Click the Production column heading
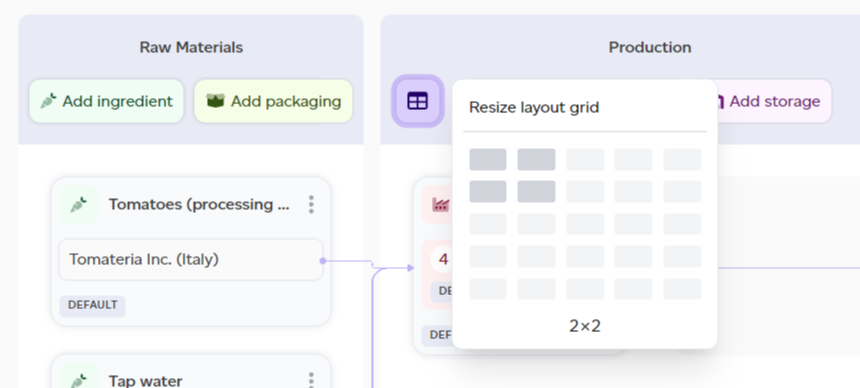860x388 pixels. coord(650,47)
